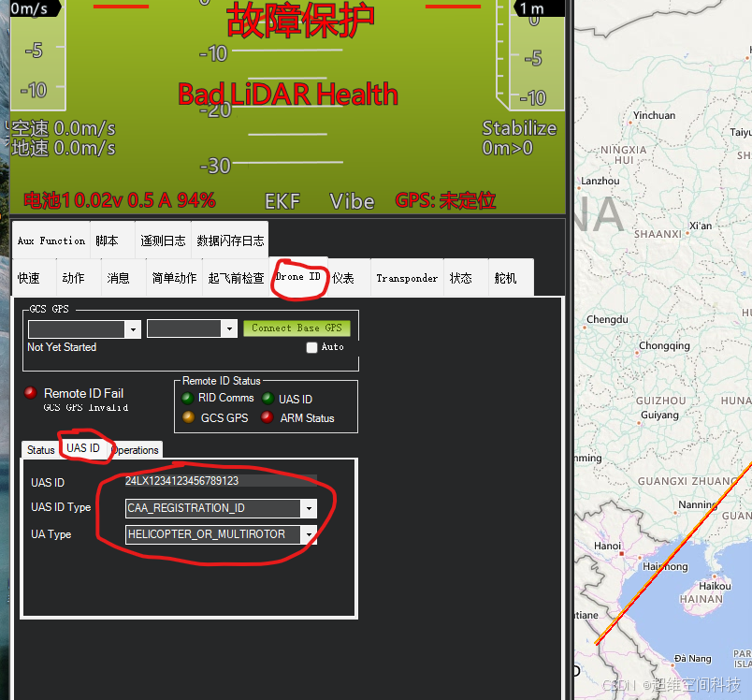
Task: Click the EKF status label on HUD
Action: [x=282, y=201]
